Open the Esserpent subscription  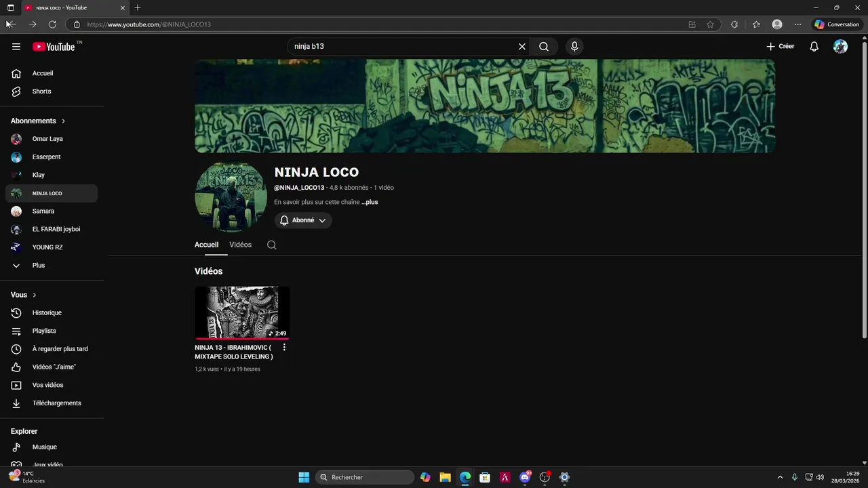click(x=52, y=157)
